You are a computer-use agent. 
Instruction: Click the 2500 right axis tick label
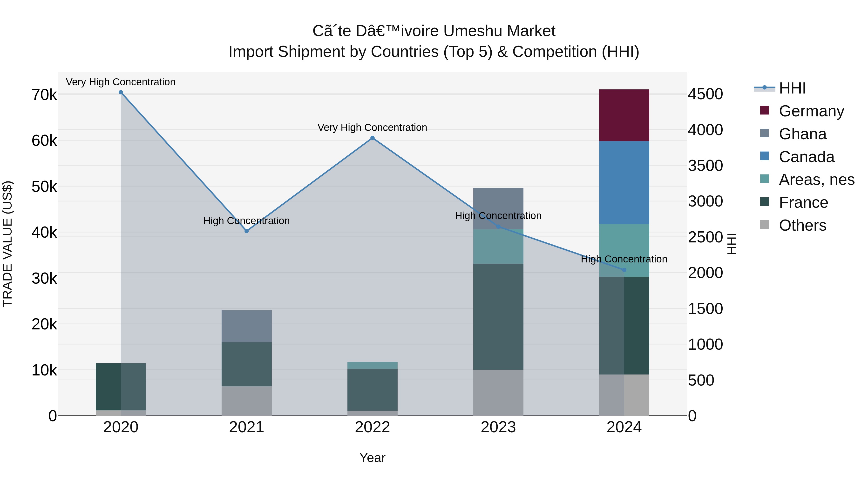pyautogui.click(x=705, y=237)
